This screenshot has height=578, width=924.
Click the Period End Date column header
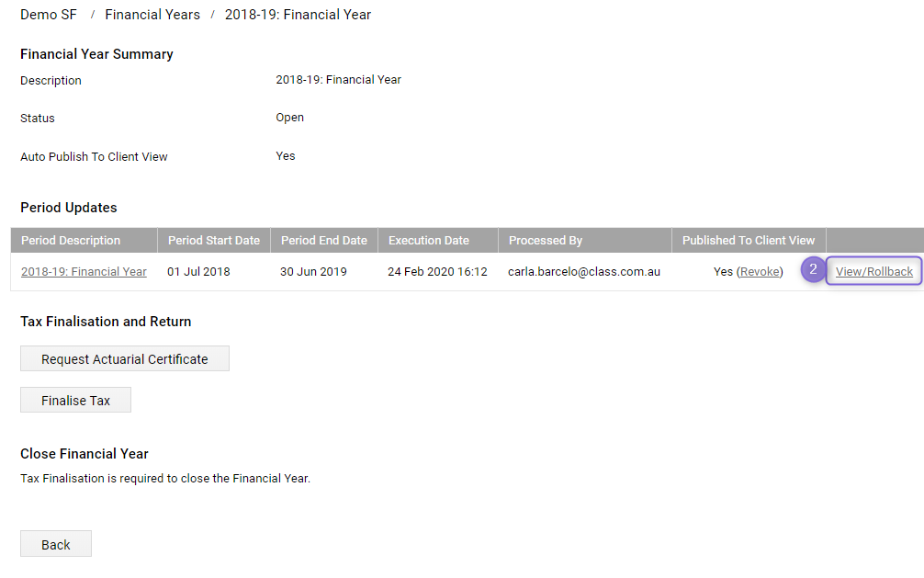point(324,241)
